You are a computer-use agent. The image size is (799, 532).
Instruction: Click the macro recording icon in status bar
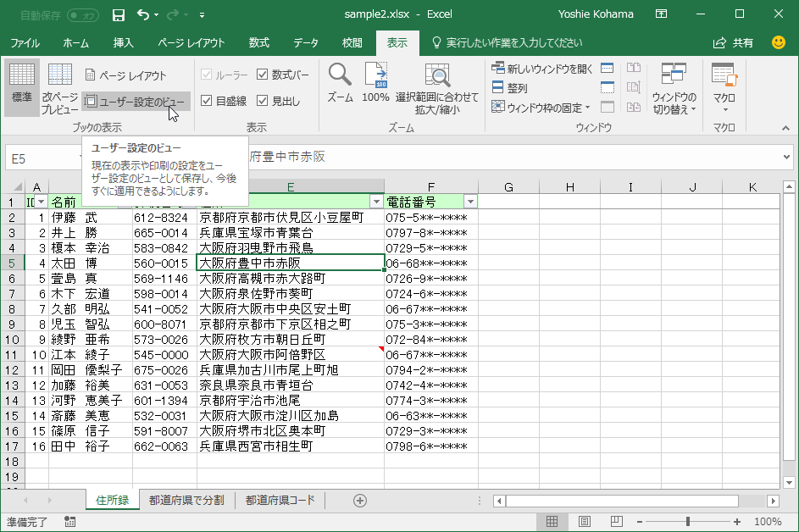[69, 521]
